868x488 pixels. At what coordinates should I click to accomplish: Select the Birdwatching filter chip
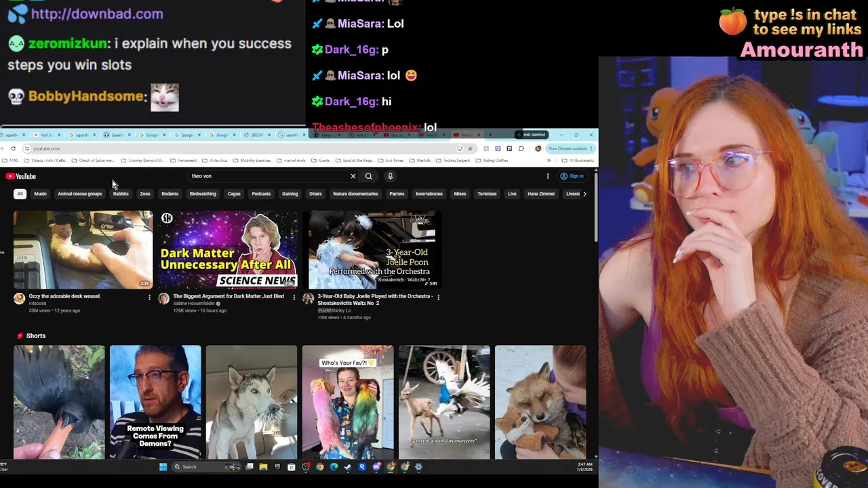click(203, 194)
